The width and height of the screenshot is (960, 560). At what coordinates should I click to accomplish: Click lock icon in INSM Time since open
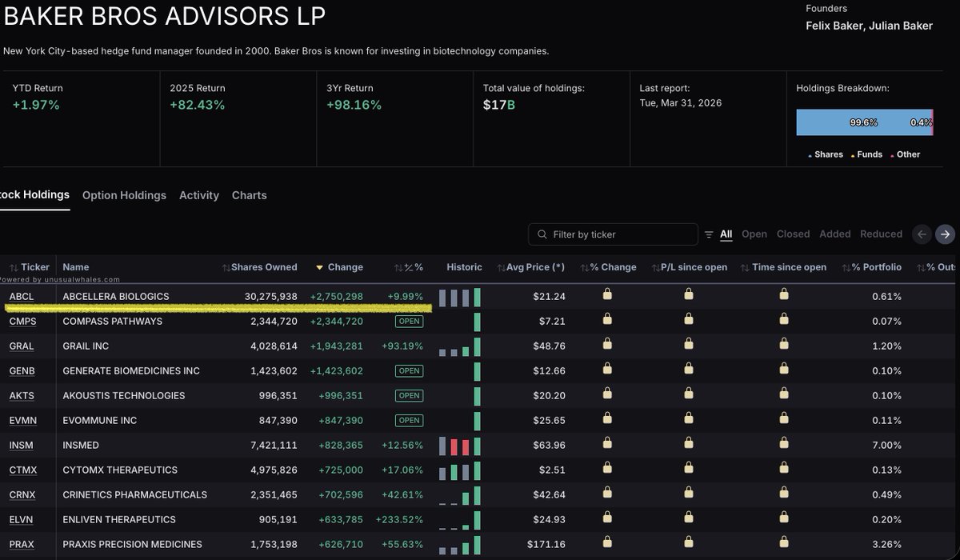tap(784, 443)
